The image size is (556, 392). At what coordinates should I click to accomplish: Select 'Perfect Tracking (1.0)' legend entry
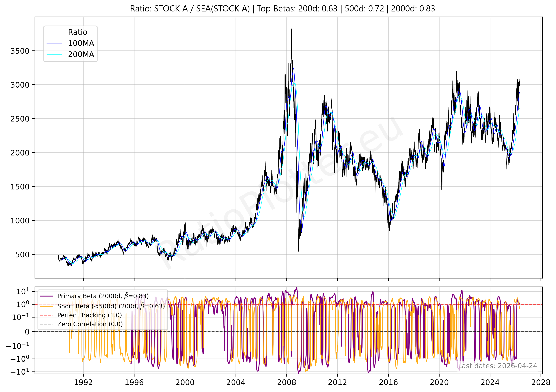pos(90,315)
